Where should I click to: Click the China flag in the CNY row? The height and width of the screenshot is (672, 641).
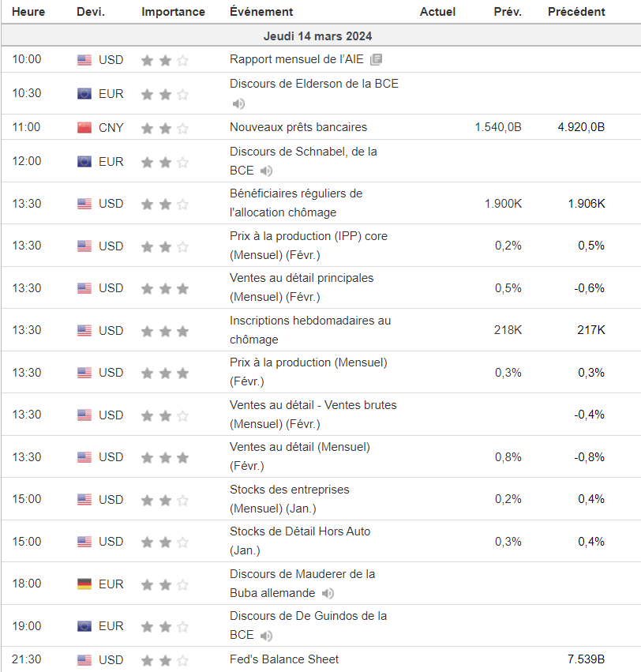point(84,128)
